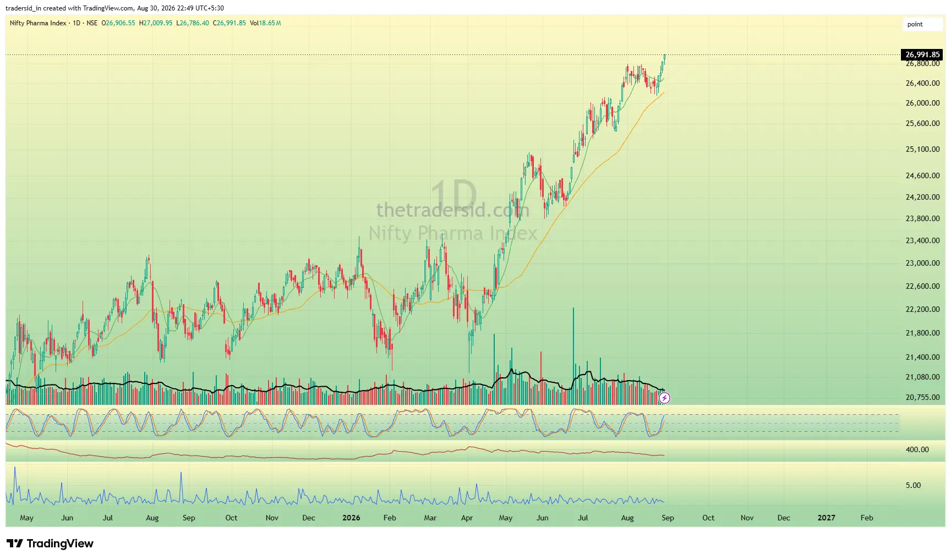This screenshot has width=951, height=560.
Task: Click the 24,600.00 price axis label
Action: [922, 175]
